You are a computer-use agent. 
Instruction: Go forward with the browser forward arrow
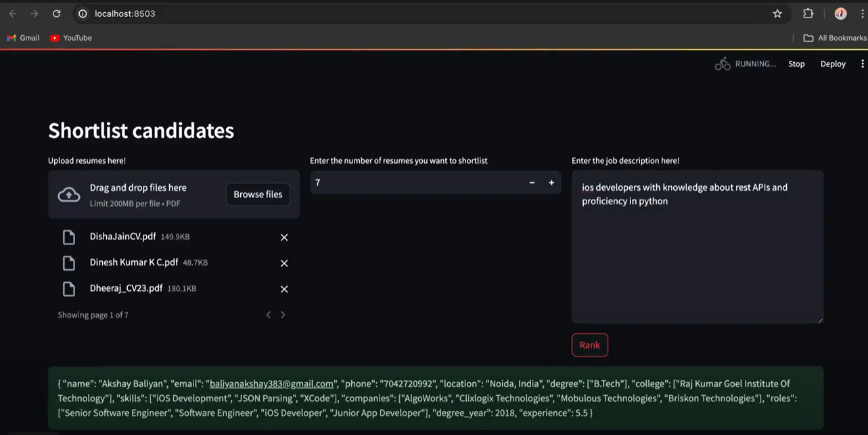coord(35,14)
